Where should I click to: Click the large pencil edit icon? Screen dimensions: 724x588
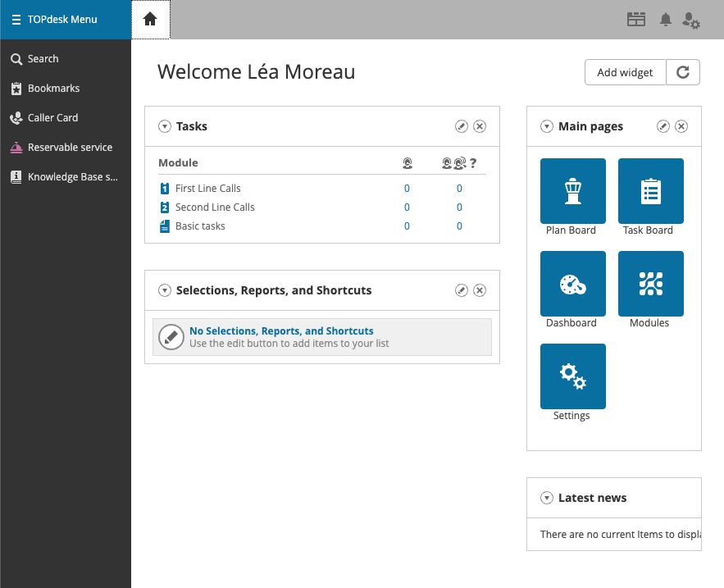(x=171, y=337)
